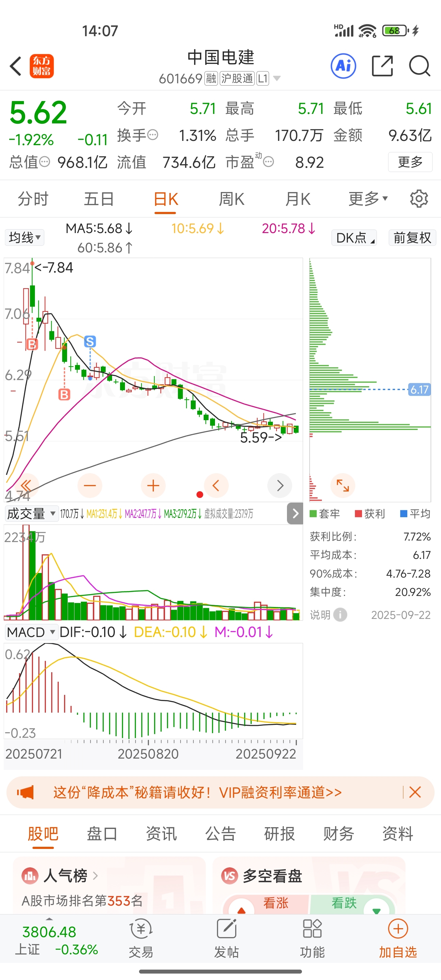Tap the 换手 info bubble icon
The width and height of the screenshot is (441, 980).
153,135
